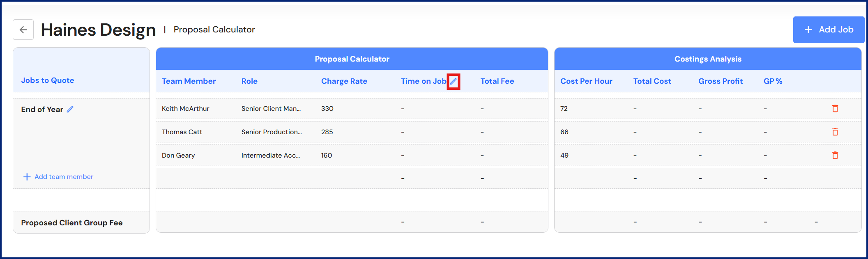Select Don Geary's charge rate 160
Viewport: 868px width, 259px height.
(x=327, y=156)
